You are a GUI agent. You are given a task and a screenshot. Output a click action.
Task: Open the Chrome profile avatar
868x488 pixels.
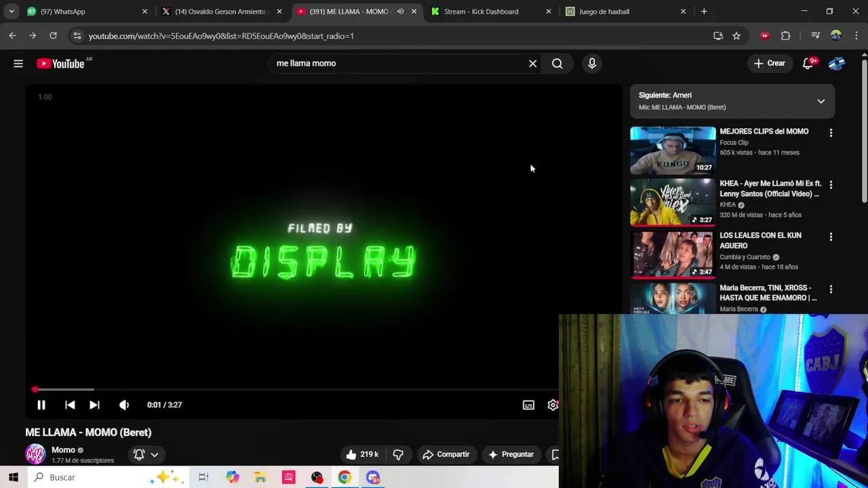836,36
